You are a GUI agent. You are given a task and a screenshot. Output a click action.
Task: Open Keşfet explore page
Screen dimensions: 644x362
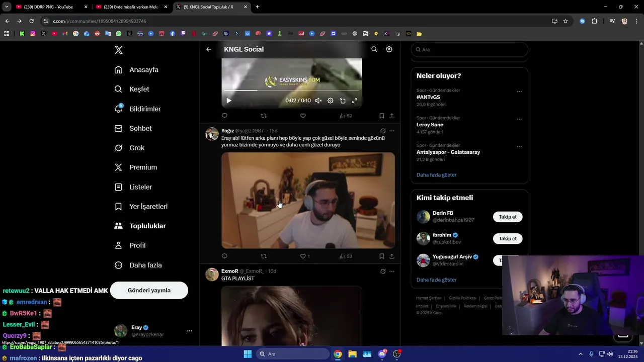(x=132, y=89)
